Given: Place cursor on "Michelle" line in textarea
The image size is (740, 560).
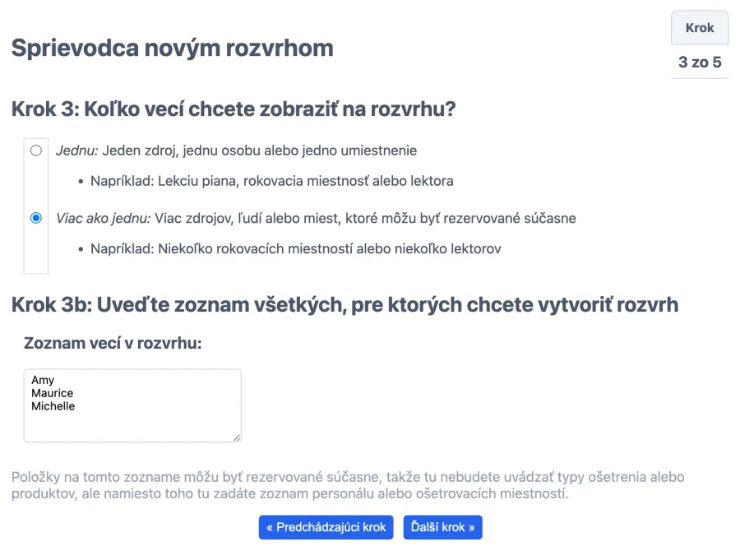Looking at the screenshot, I should (53, 406).
